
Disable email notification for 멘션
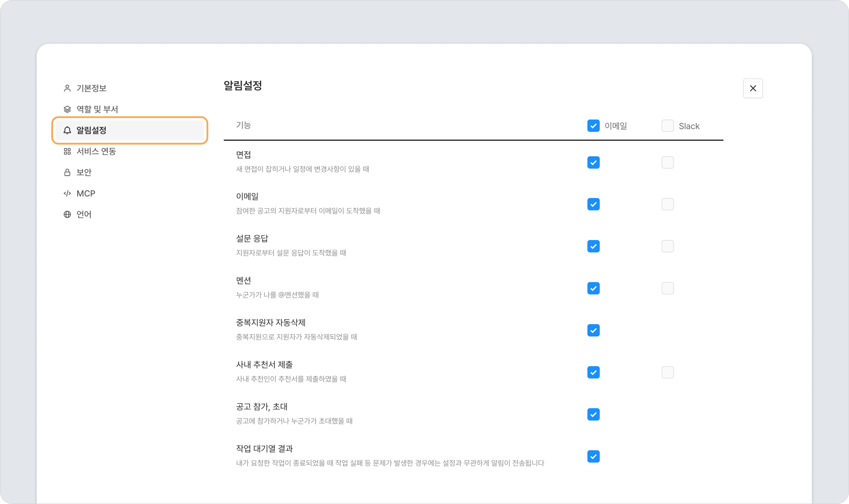pyautogui.click(x=593, y=288)
